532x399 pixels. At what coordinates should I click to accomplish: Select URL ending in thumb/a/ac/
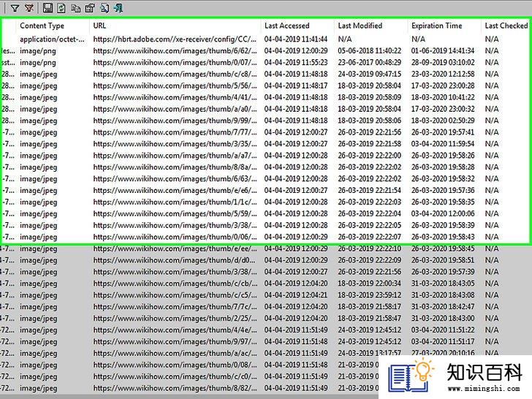[x=175, y=353]
